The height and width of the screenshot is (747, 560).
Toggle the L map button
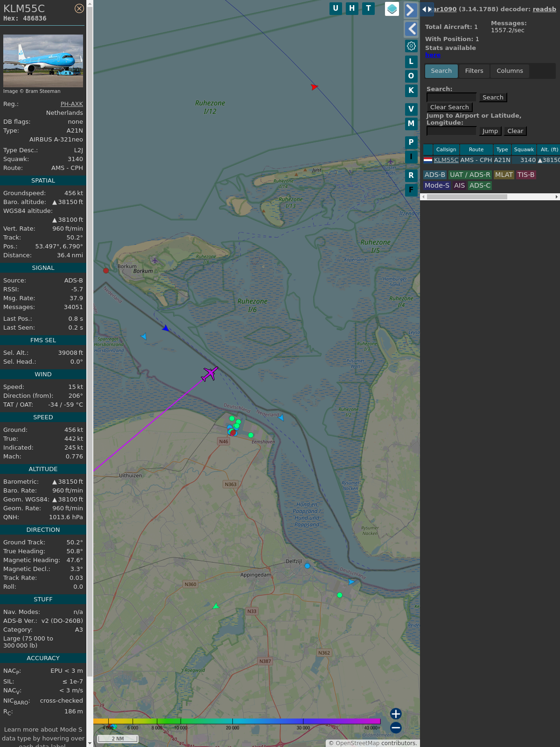pos(411,62)
